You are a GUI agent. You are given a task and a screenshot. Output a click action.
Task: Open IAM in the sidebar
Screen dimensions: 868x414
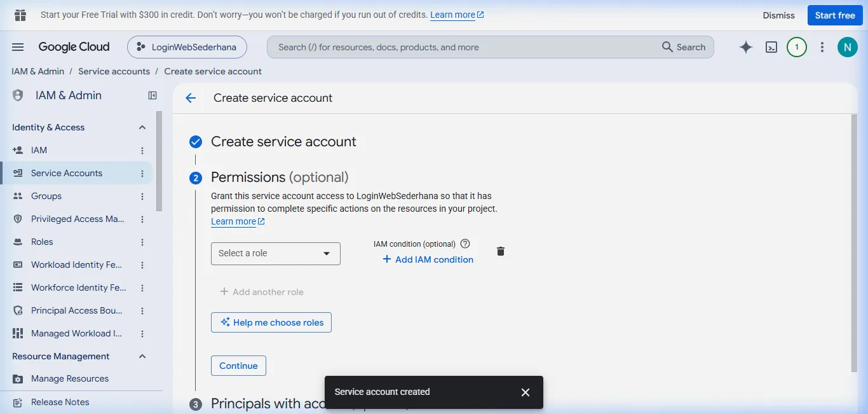tap(76, 150)
